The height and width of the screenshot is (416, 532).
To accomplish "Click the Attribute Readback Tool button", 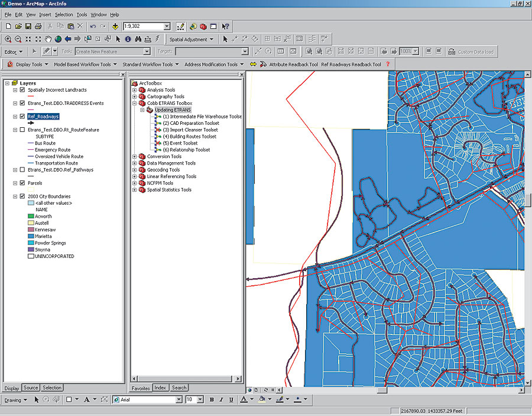I will (x=293, y=65).
